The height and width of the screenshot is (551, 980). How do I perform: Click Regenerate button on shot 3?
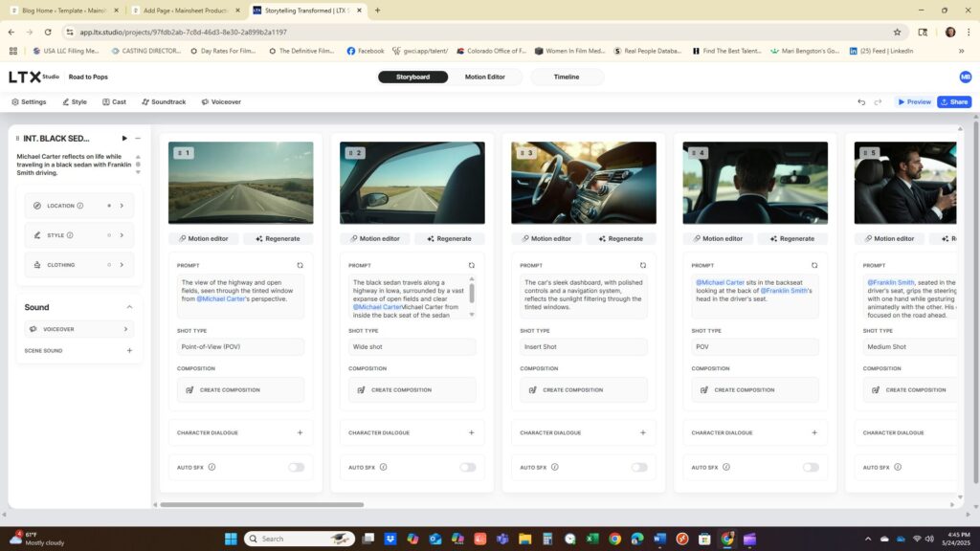(620, 238)
